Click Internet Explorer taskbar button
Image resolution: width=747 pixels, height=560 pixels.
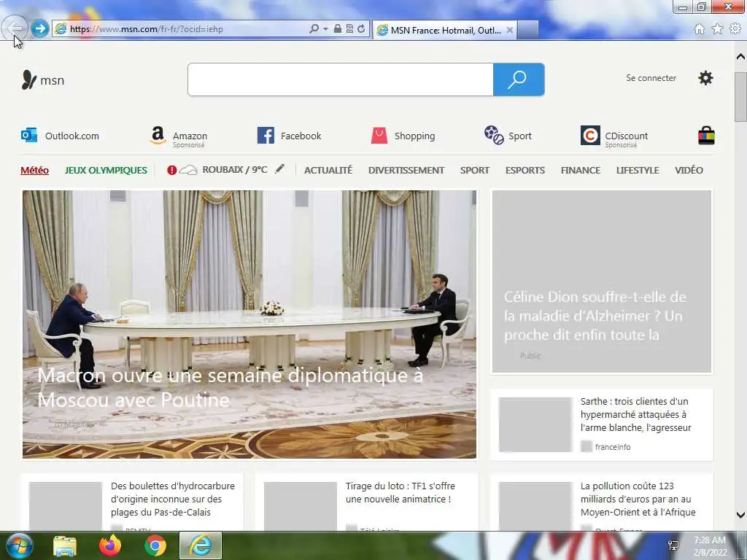(x=201, y=545)
